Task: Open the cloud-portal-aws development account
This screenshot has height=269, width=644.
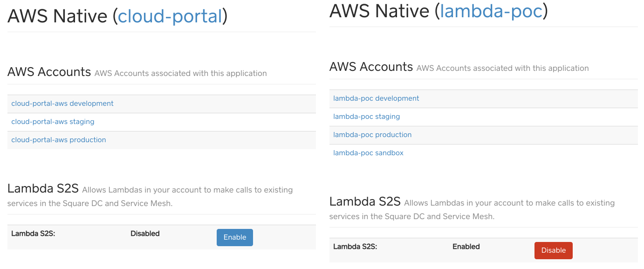Action: 62,103
